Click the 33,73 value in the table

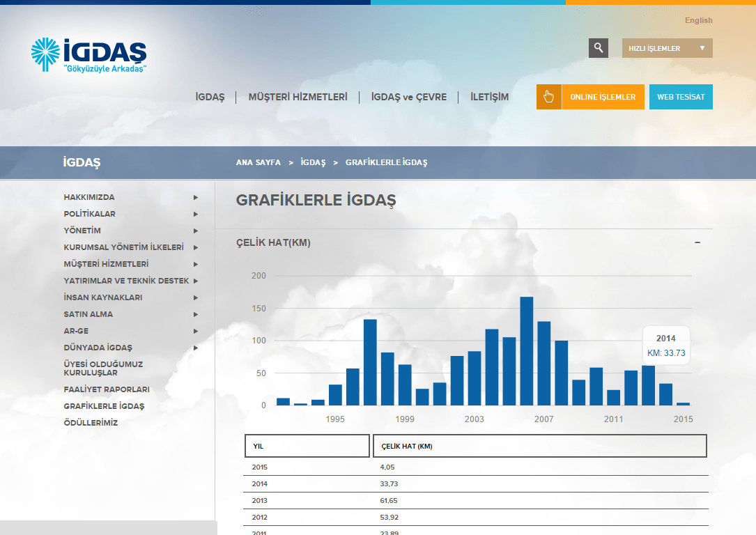[389, 484]
